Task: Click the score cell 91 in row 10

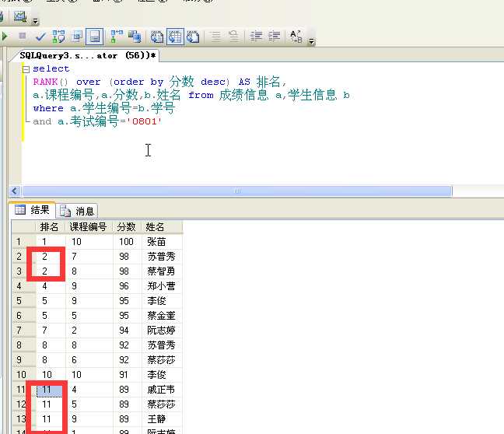Action: click(x=128, y=375)
